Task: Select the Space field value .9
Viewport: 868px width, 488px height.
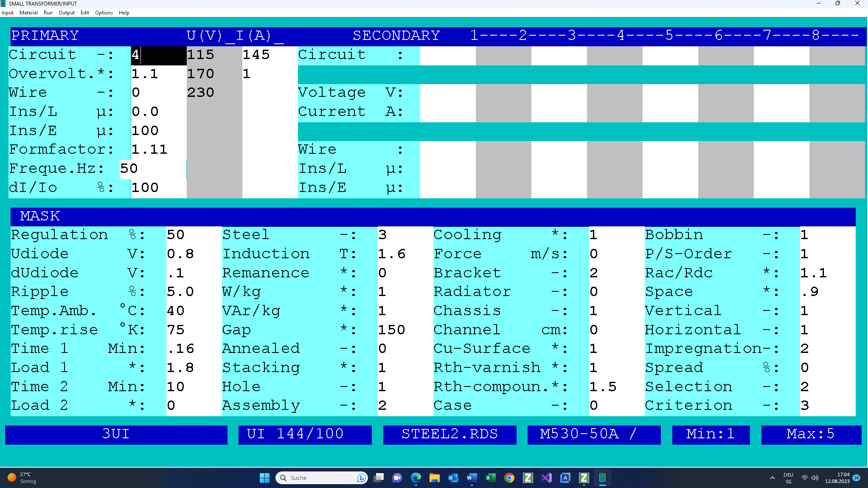Action: tap(828, 293)
